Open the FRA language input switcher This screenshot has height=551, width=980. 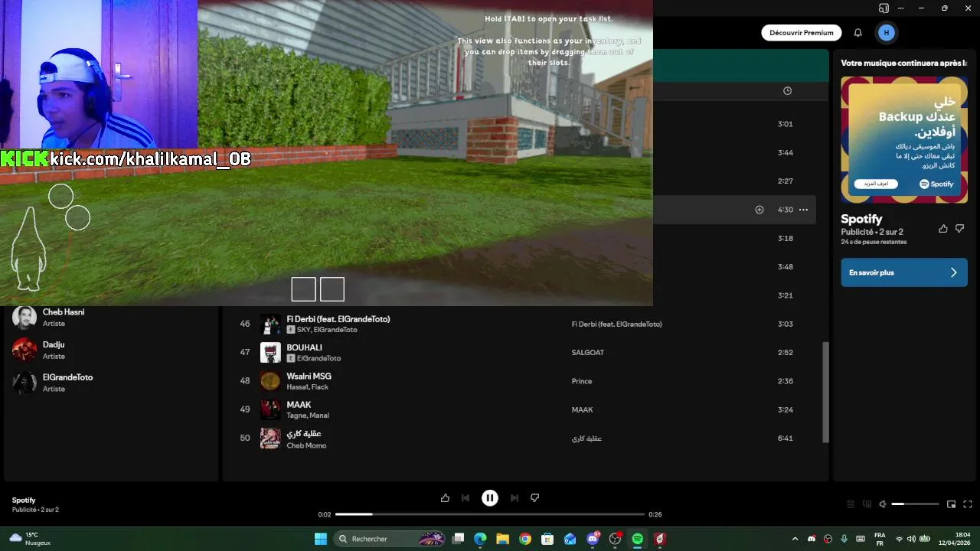point(880,539)
